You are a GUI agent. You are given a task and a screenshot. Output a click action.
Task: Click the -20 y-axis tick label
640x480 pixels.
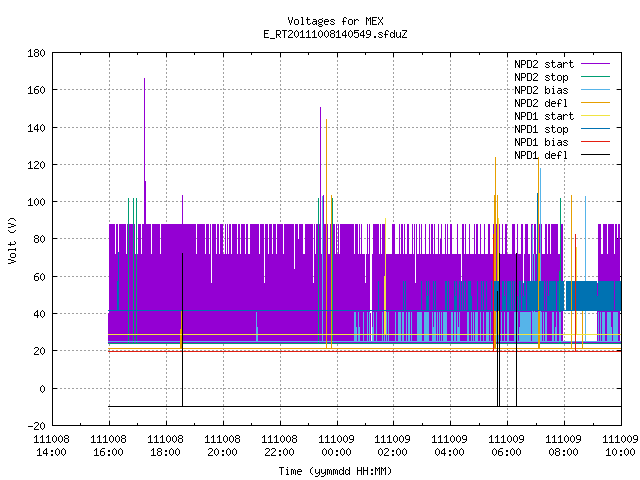tap(36, 426)
